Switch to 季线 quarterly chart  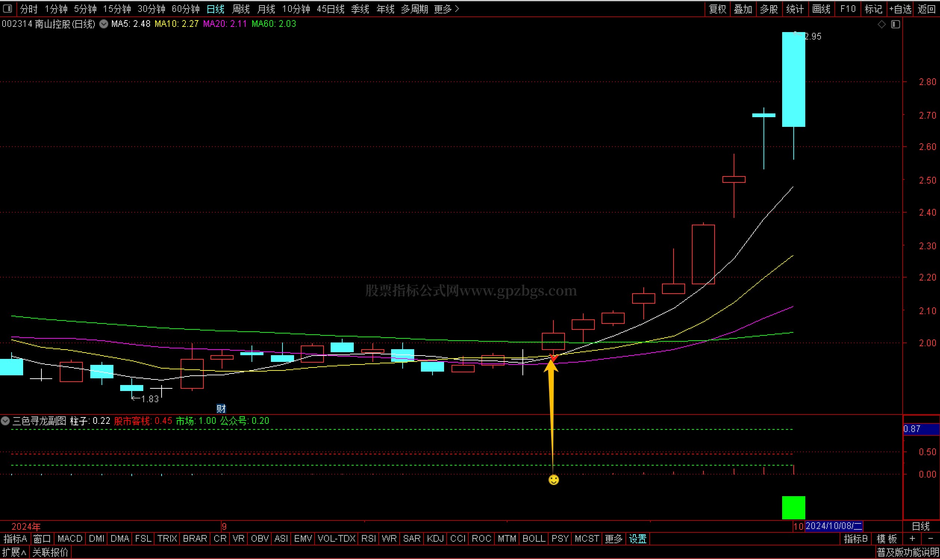pos(360,9)
